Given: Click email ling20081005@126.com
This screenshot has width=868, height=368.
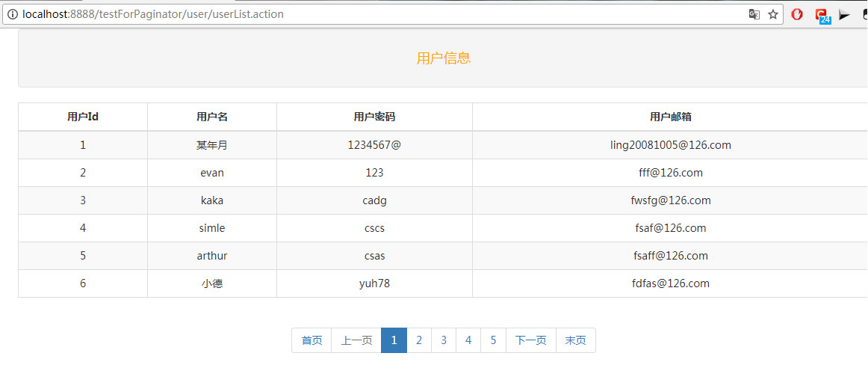Looking at the screenshot, I should click(x=670, y=145).
